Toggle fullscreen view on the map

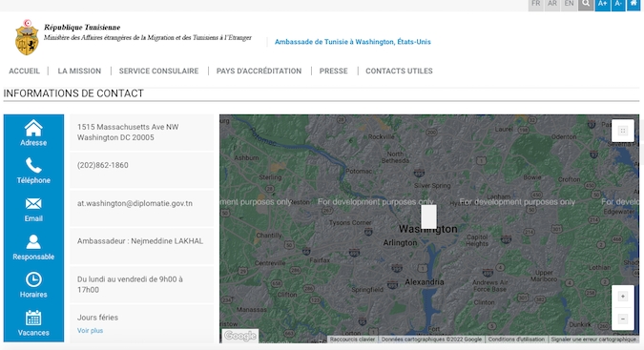pyautogui.click(x=623, y=131)
